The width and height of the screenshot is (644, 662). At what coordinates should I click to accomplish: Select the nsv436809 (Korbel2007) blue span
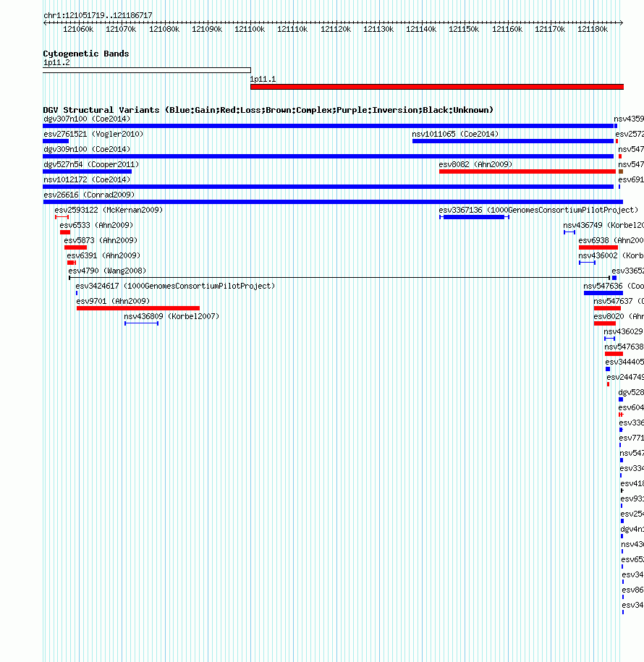(142, 323)
